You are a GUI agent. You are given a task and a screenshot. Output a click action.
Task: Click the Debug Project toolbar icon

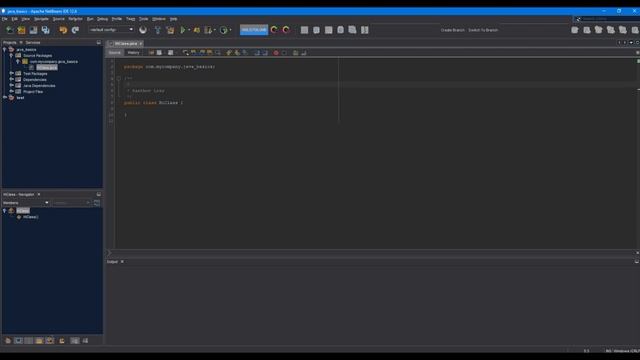[x=197, y=30]
